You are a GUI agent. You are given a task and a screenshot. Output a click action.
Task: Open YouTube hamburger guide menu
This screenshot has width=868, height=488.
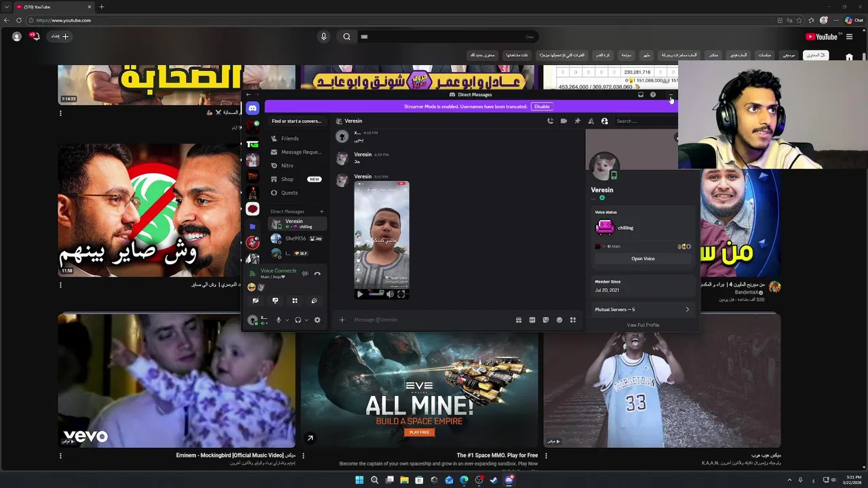click(849, 37)
